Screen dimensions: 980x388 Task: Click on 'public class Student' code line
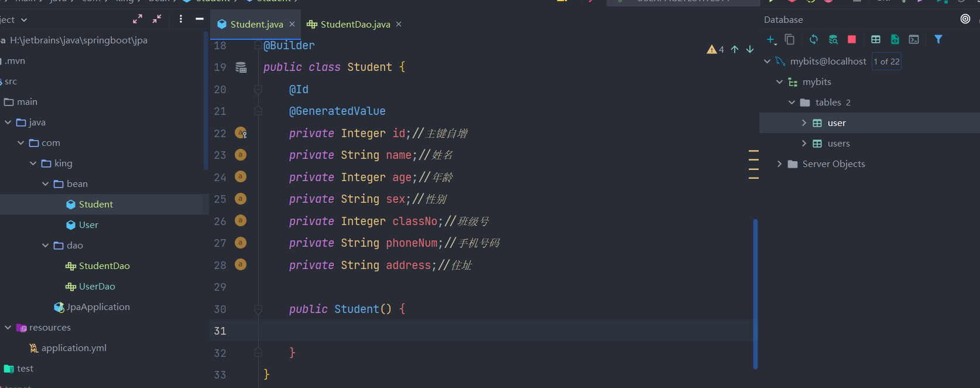pos(334,67)
